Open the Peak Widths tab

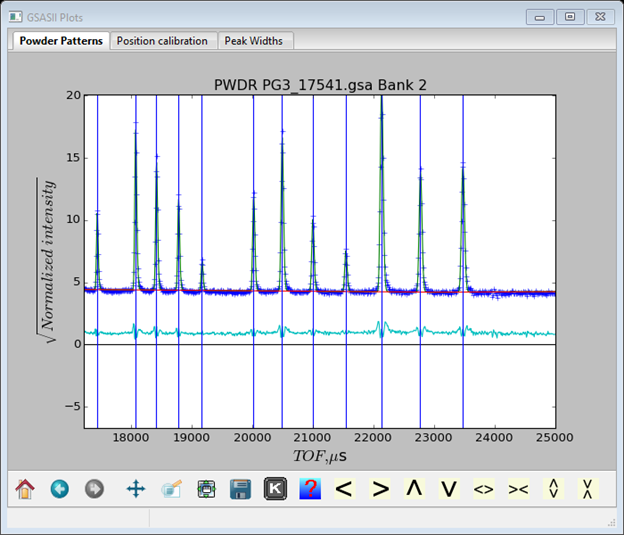tap(254, 41)
